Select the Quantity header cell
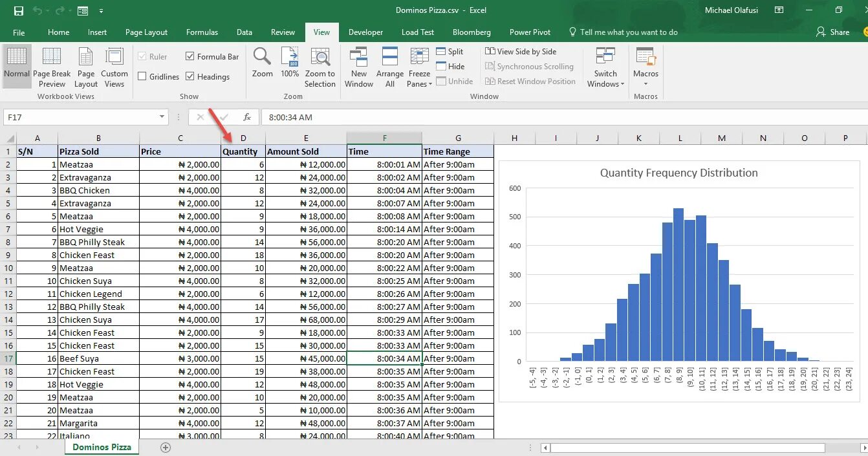Screen dimensions: 868x456 pyautogui.click(x=243, y=151)
